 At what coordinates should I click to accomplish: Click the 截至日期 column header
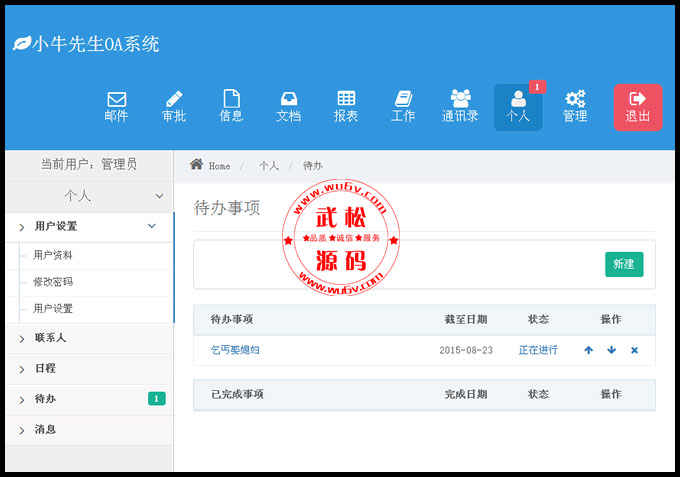pos(466,320)
